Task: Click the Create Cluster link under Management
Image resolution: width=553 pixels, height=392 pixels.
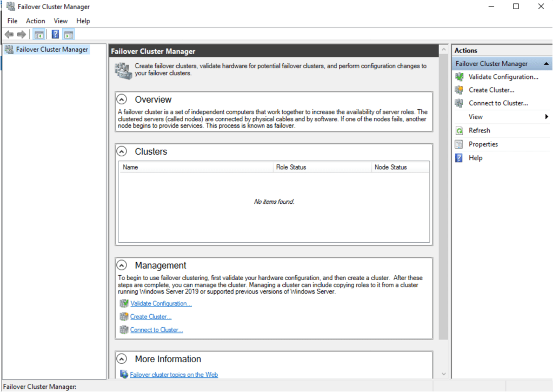Action: [150, 316]
